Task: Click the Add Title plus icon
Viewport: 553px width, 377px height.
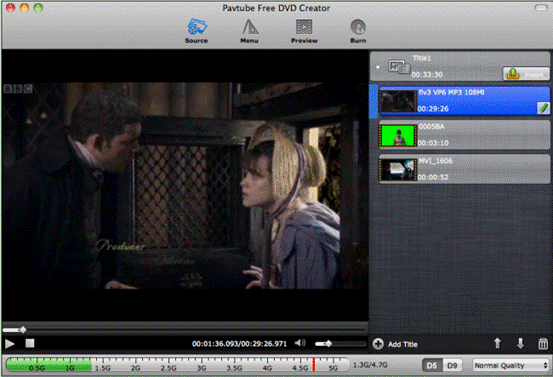Action: (x=378, y=344)
